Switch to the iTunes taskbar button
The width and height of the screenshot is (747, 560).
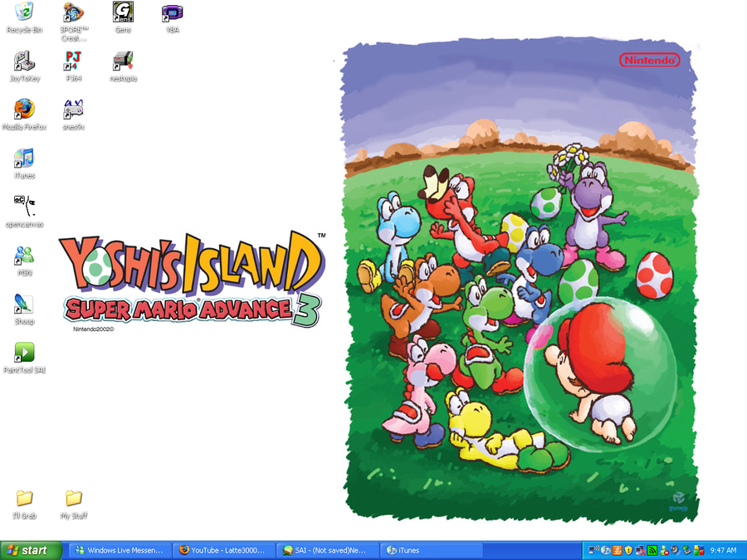431,551
